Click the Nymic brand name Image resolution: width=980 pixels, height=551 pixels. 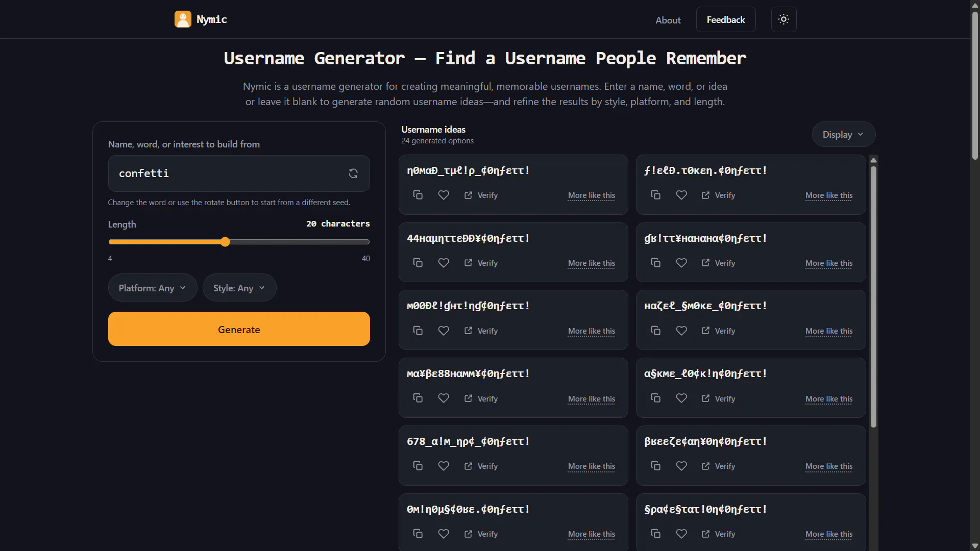click(212, 19)
